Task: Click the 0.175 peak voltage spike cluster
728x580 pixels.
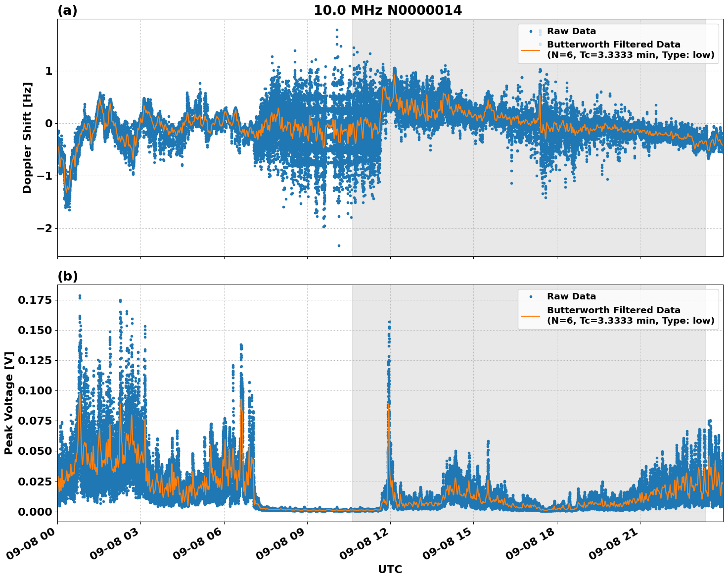Action: point(79,297)
